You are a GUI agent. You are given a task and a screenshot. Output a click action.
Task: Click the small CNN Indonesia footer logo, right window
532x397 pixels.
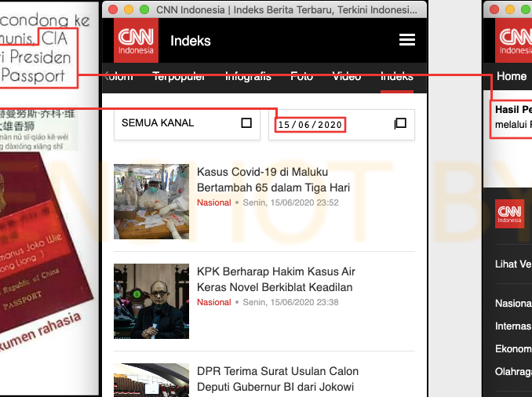coord(509,213)
